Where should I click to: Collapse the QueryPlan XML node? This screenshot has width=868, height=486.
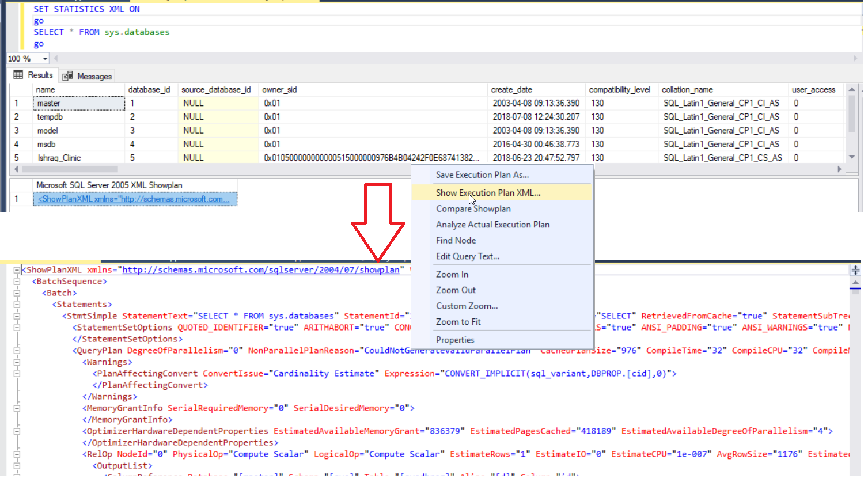17,351
